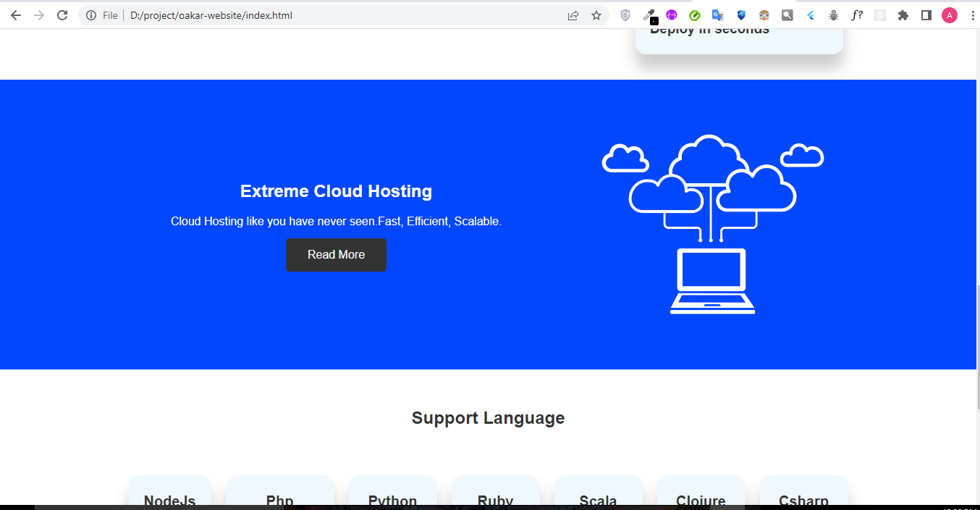
Task: Open the Flutter extension icon
Action: (810, 14)
